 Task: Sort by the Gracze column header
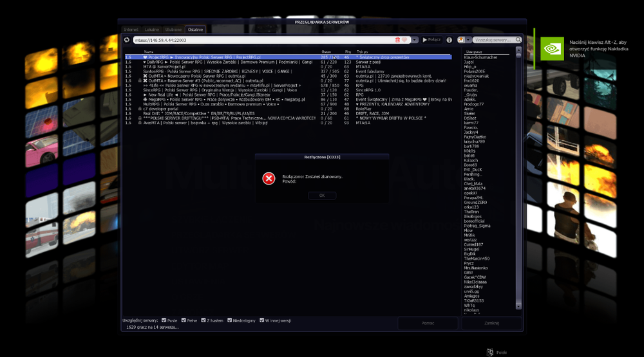pos(327,51)
